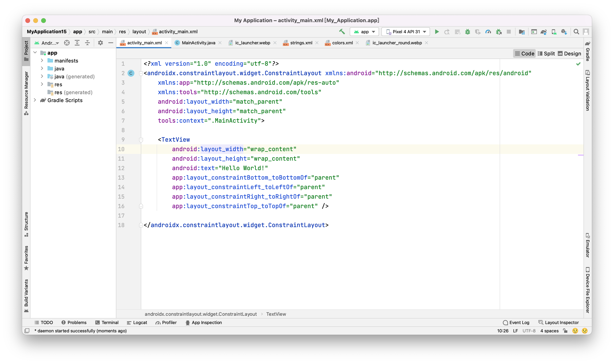614x364 pixels.
Task: Click Attach Debugger to Android Process icon
Action: tap(498, 32)
